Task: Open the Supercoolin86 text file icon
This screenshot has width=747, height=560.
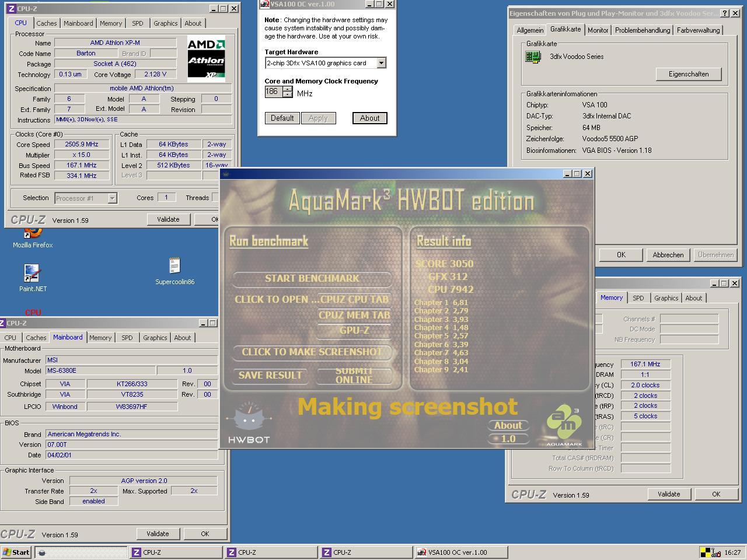Action: (174, 271)
